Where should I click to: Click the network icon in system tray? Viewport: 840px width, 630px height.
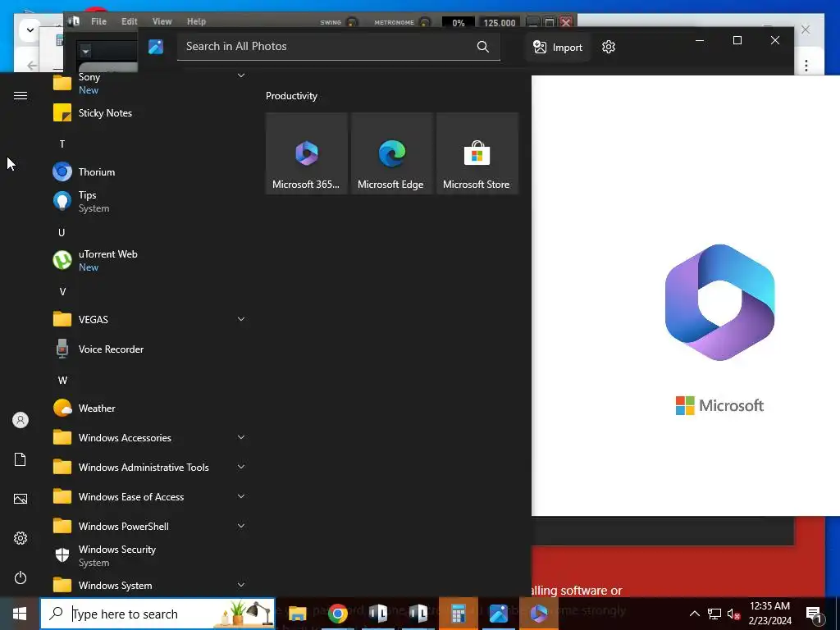[714, 614]
